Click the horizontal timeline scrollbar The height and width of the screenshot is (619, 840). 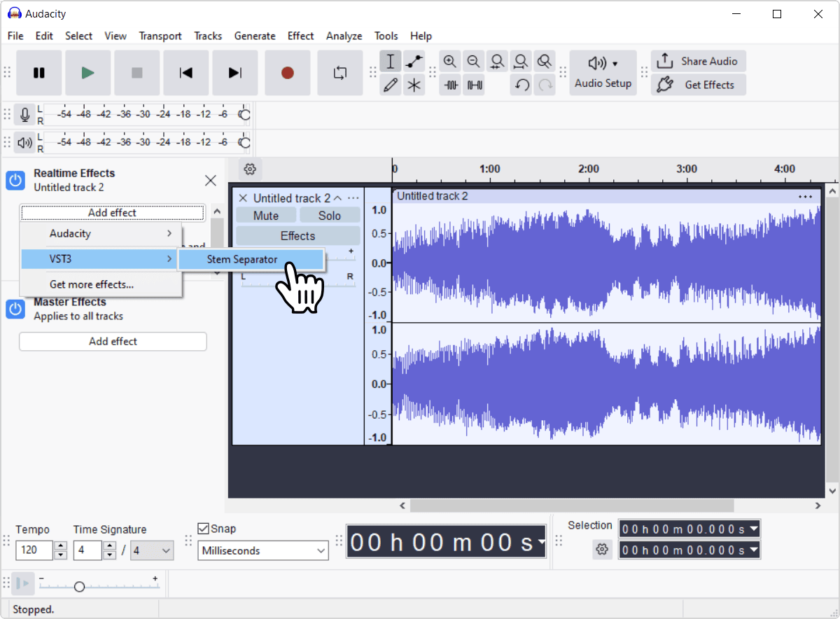point(572,506)
